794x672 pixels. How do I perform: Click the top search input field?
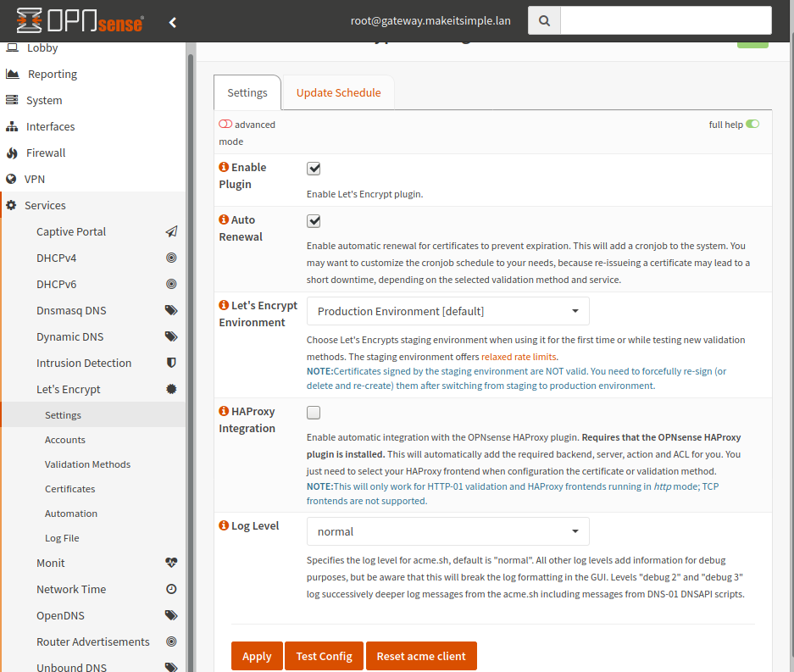[x=665, y=20]
